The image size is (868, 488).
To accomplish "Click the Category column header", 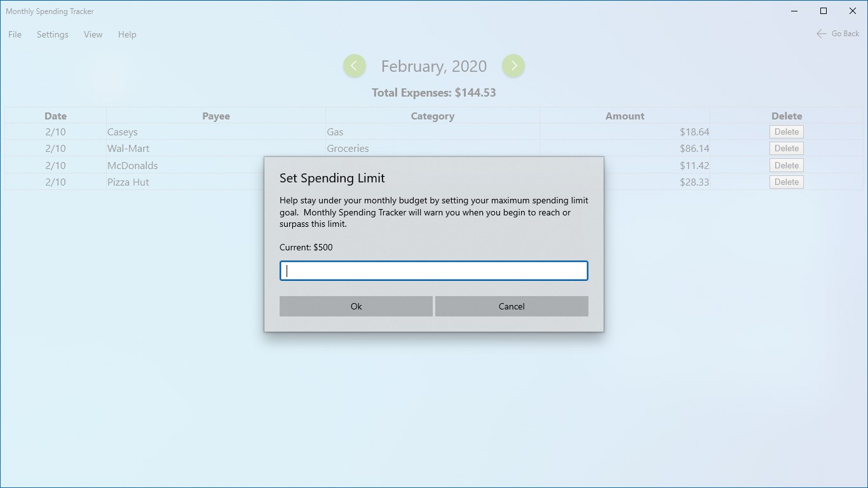I will (433, 116).
